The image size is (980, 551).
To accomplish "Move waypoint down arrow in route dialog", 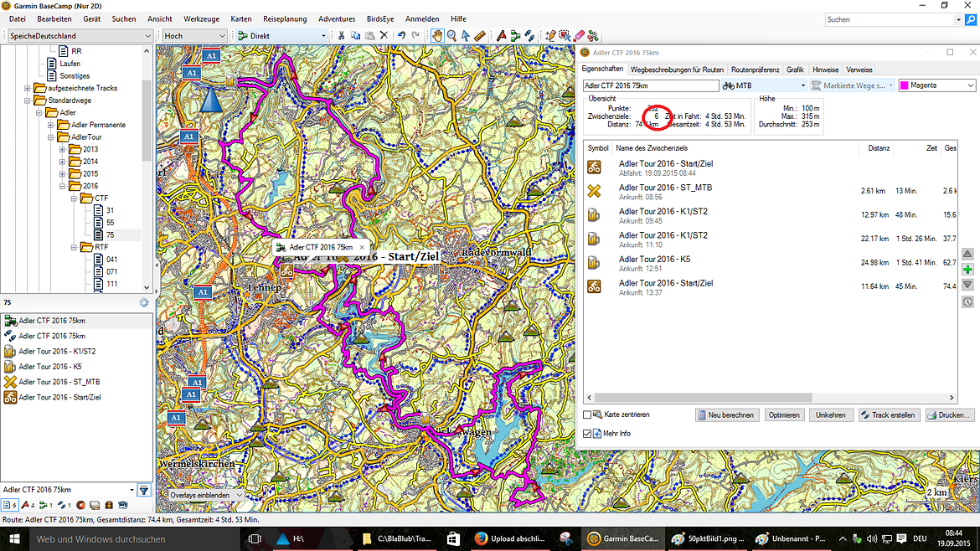I will 967,285.
